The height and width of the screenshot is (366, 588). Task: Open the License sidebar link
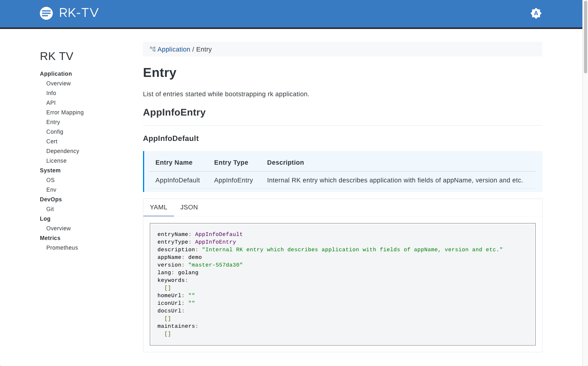point(56,161)
